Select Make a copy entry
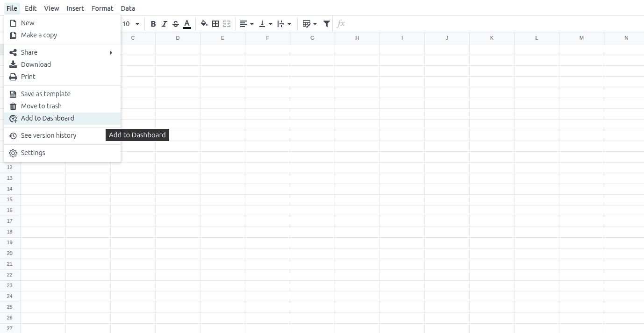The image size is (644, 333). (62, 35)
